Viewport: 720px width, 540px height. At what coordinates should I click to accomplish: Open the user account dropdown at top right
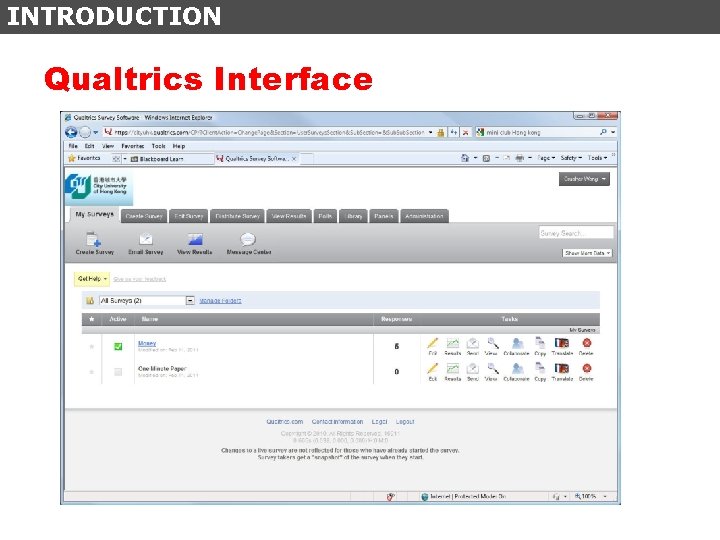point(584,179)
